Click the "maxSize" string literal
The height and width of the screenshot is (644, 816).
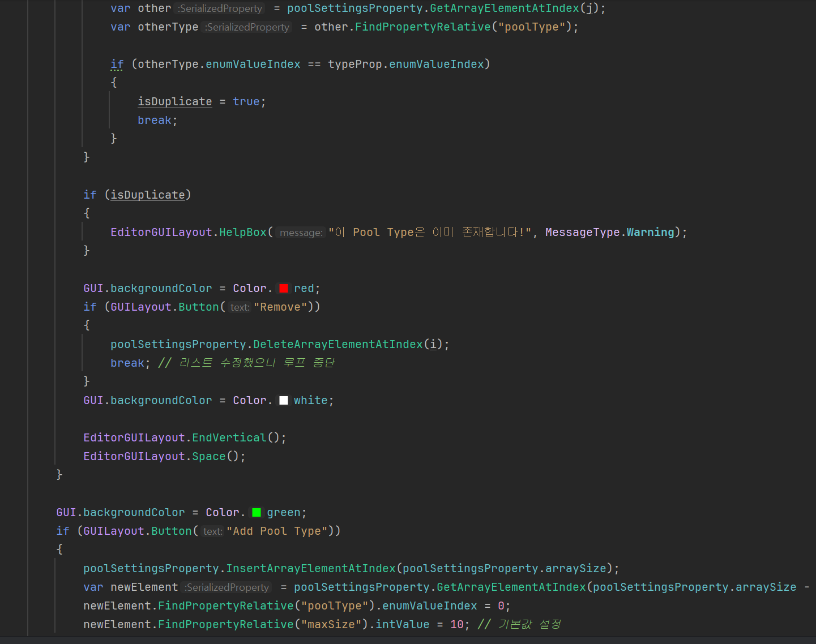[331, 625]
